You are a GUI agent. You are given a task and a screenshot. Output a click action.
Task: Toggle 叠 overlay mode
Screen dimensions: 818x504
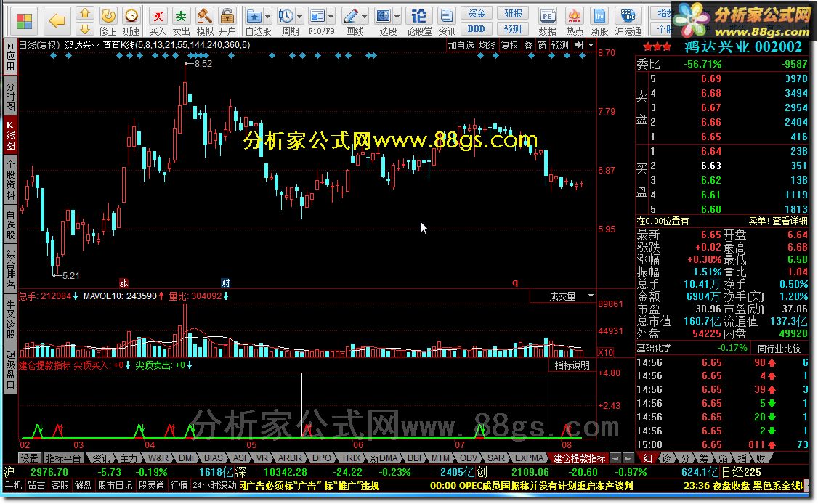coord(528,46)
